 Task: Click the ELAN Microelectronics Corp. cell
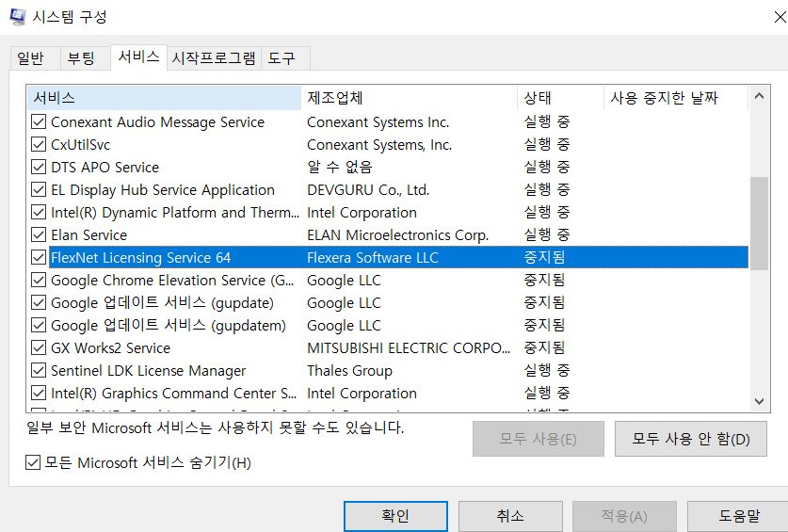pyautogui.click(x=397, y=235)
